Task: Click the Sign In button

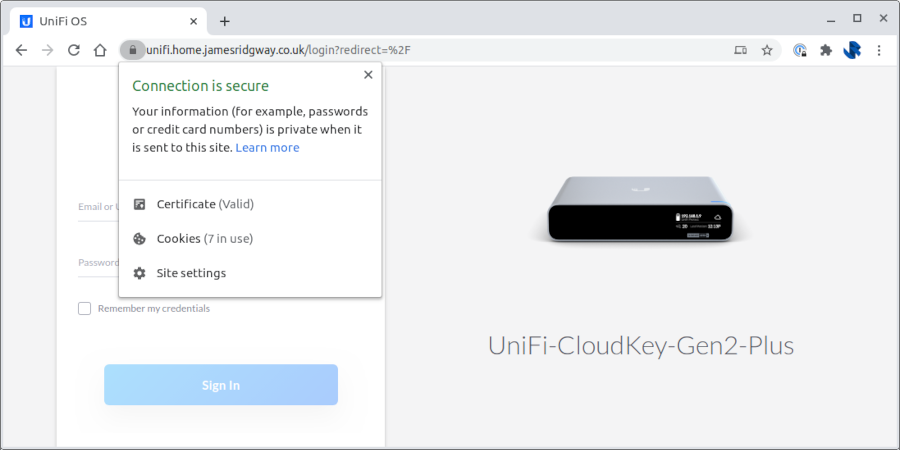Action: [221, 385]
